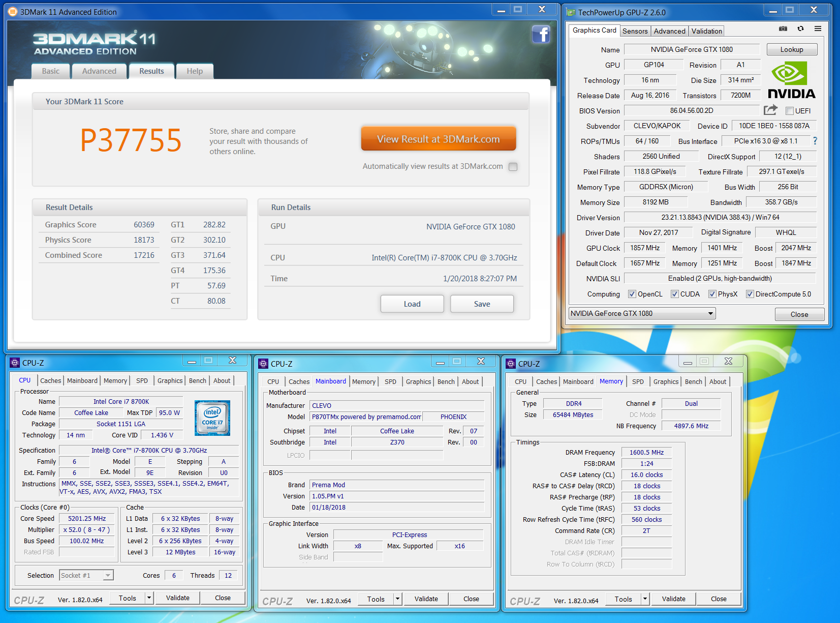This screenshot has width=840, height=623.
Task: Click the GPU-Z title bar icon
Action: coord(571,12)
